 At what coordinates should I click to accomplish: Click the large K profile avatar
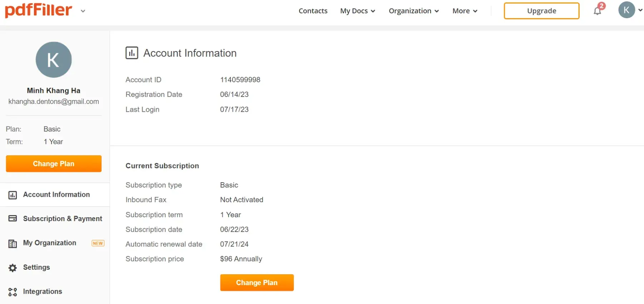click(54, 60)
